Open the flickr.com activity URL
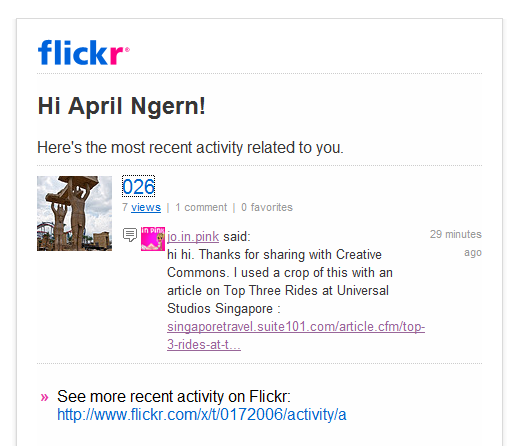527x446 pixels. (202, 414)
